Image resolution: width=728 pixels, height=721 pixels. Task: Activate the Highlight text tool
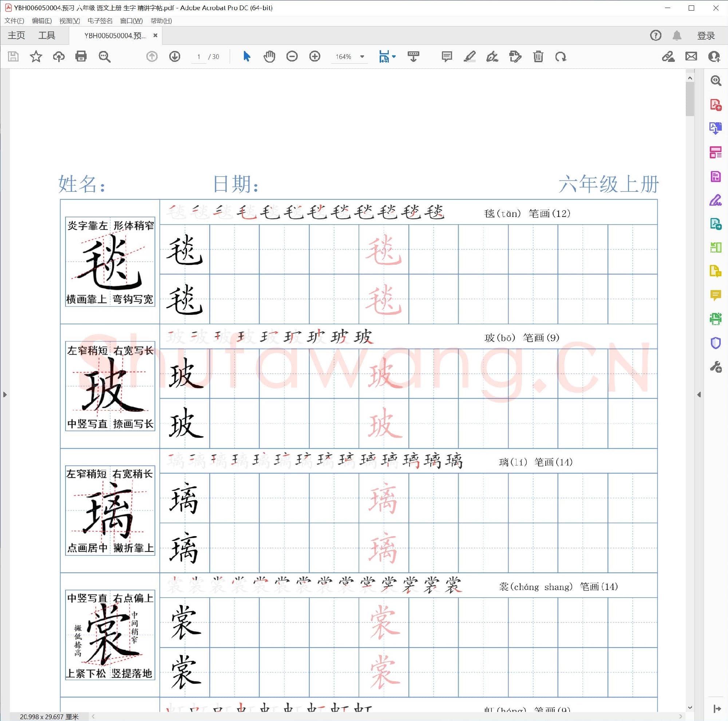click(470, 56)
